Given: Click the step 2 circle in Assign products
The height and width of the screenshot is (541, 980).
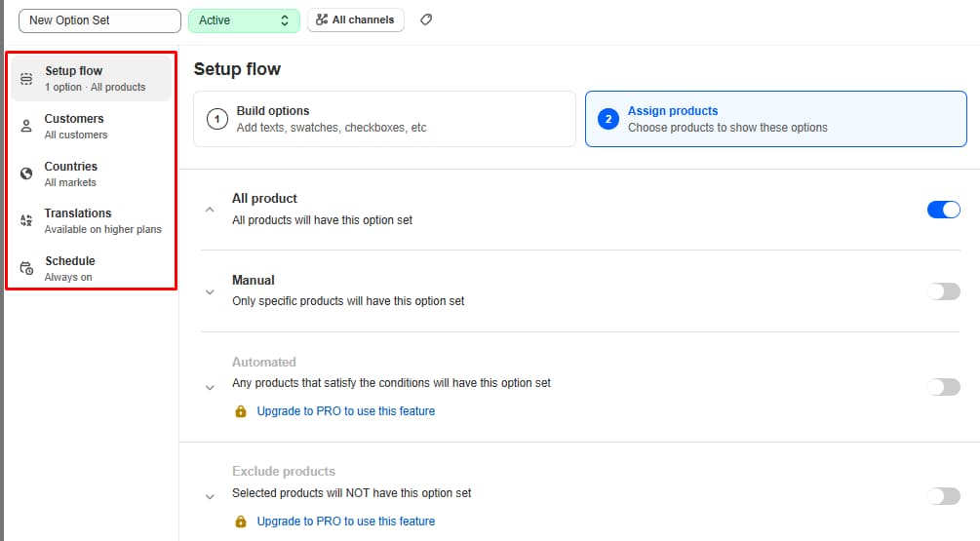Looking at the screenshot, I should click(x=608, y=119).
